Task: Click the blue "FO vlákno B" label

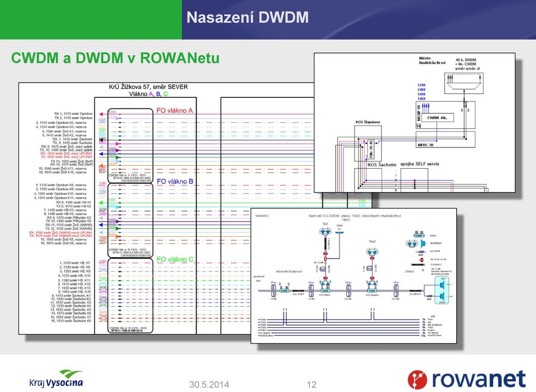Action: click(x=175, y=181)
